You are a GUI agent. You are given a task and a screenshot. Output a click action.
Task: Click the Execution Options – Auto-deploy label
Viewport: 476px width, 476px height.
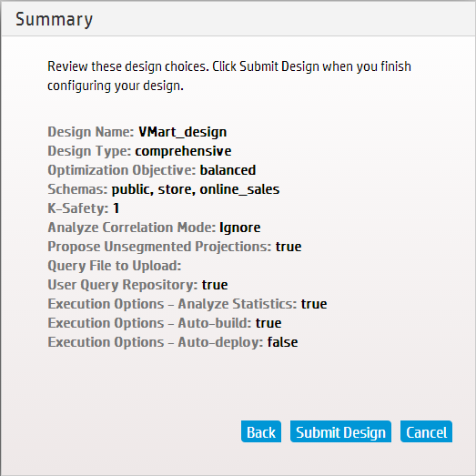click(x=156, y=342)
